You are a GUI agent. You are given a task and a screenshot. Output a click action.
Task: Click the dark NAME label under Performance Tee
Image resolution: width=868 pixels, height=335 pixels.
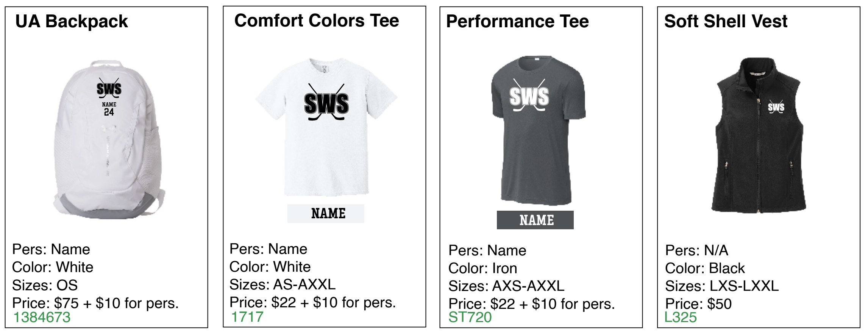coord(535,220)
